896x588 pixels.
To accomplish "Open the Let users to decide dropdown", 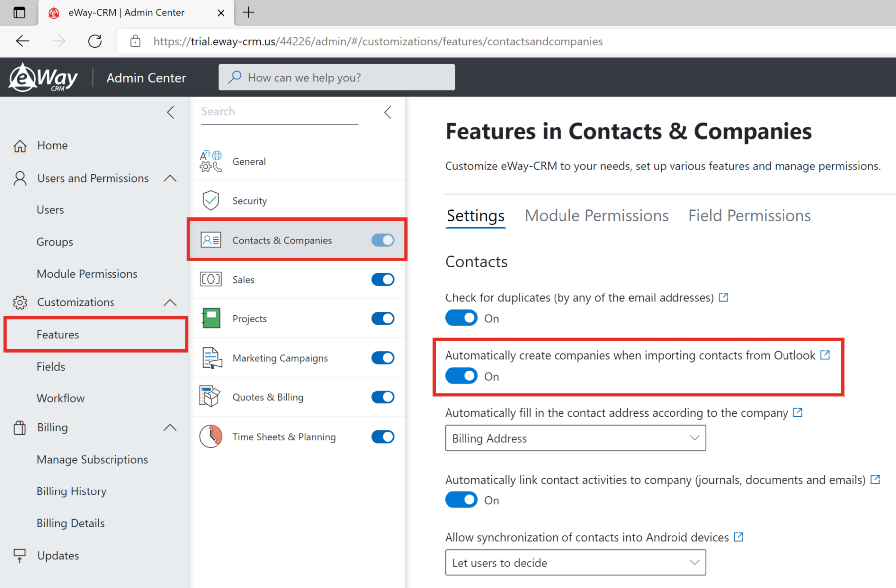I will (x=575, y=563).
